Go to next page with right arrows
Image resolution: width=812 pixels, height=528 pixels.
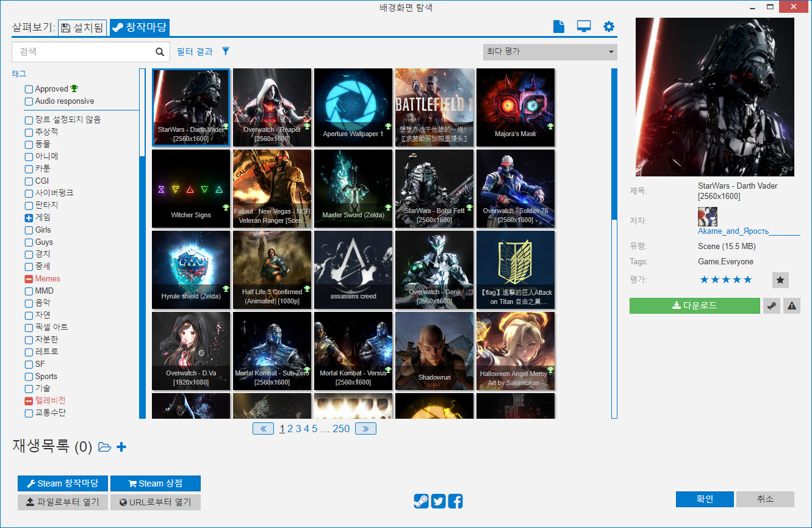point(365,429)
